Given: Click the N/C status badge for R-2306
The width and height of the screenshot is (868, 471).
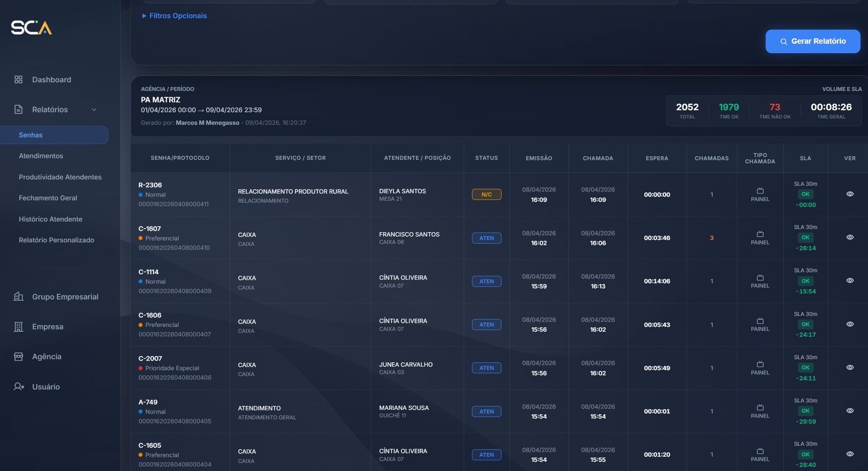Looking at the screenshot, I should [486, 195].
